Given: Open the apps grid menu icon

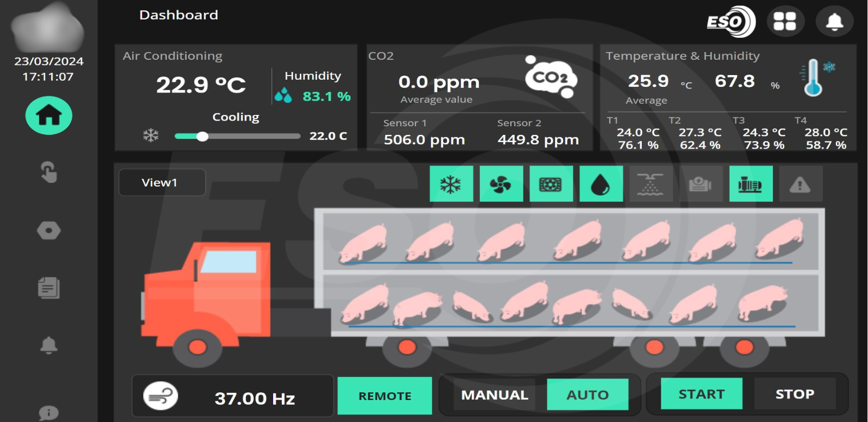Looking at the screenshot, I should 785,22.
